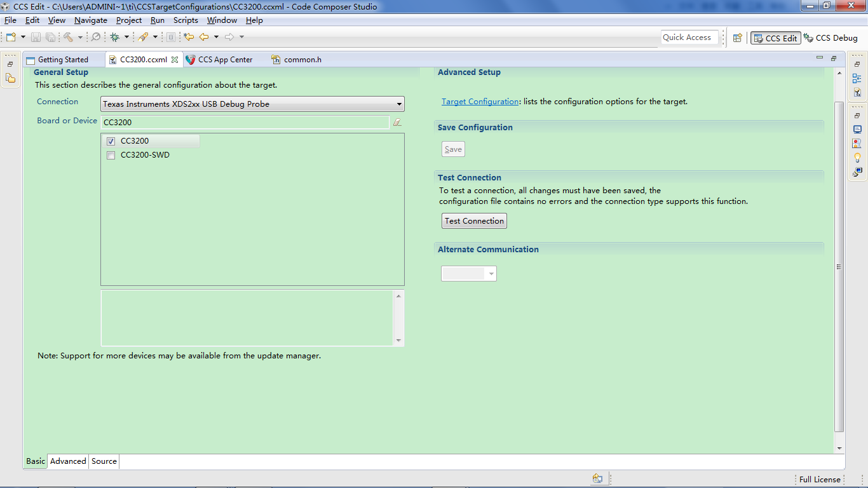Open the New icon dropdown arrow
868x488 pixels.
point(23,37)
